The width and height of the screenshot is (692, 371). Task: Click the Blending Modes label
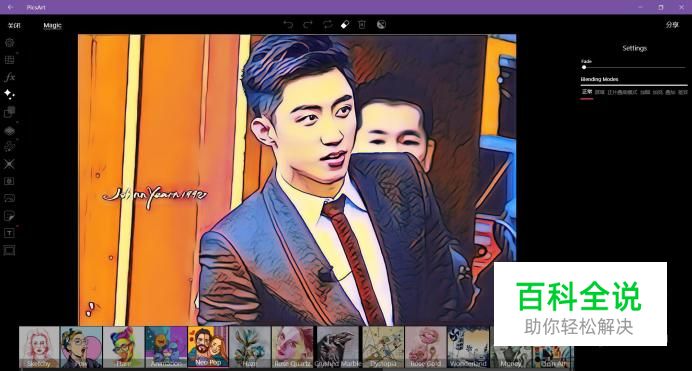pos(599,79)
